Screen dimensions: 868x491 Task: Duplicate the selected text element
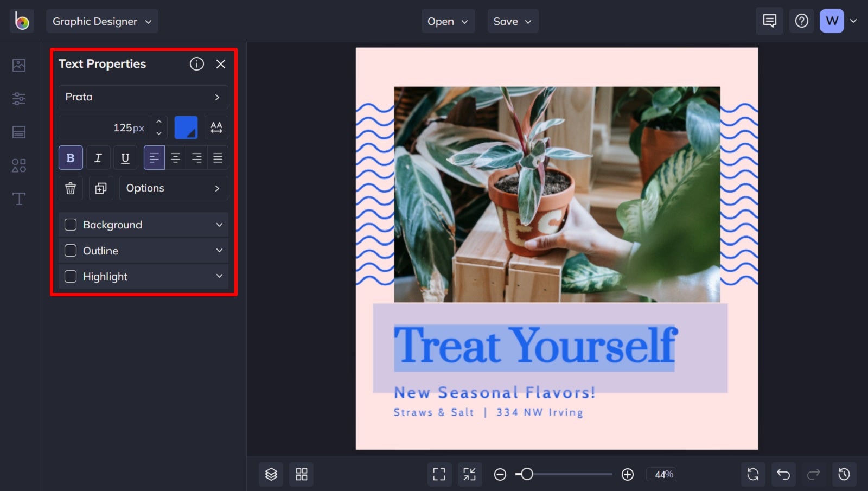click(100, 188)
